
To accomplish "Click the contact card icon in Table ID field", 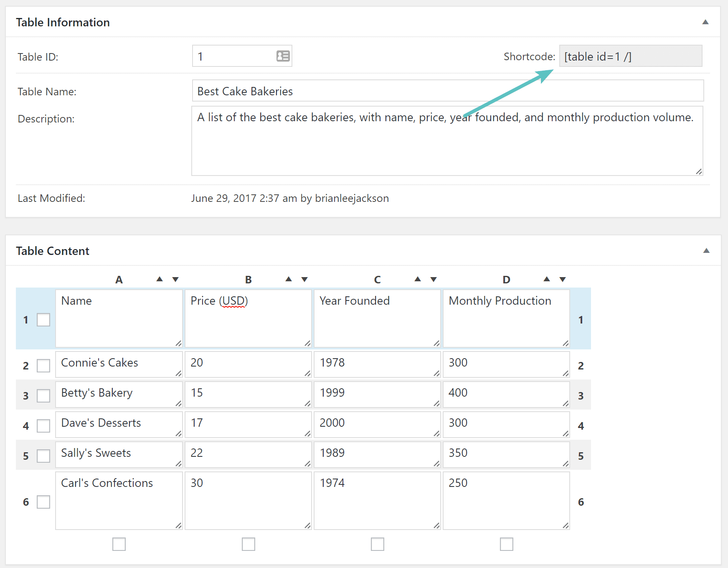I will point(282,56).
